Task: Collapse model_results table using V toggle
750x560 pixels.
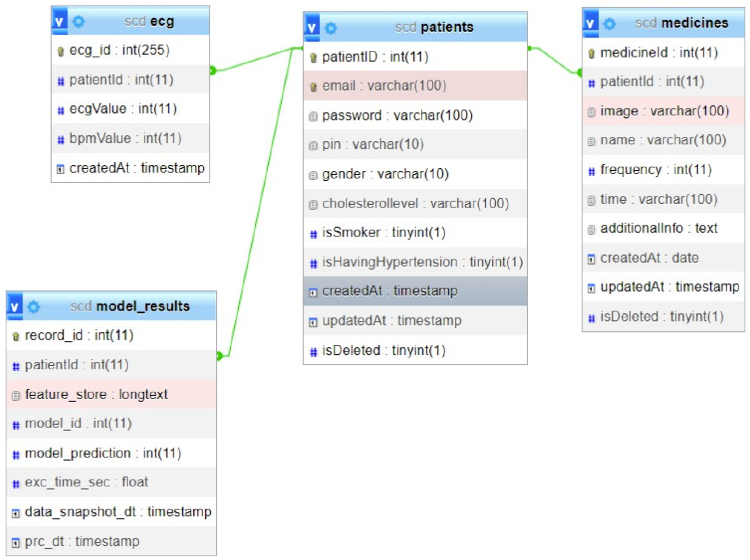Action: point(14,306)
